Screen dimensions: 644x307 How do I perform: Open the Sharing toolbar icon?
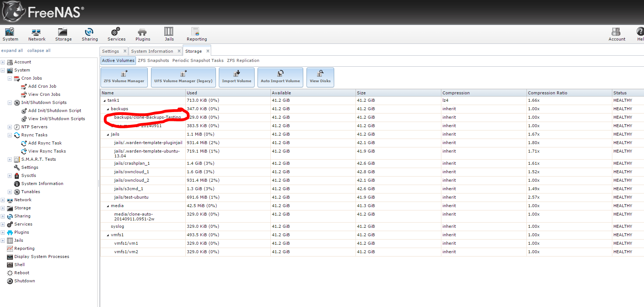click(x=90, y=34)
